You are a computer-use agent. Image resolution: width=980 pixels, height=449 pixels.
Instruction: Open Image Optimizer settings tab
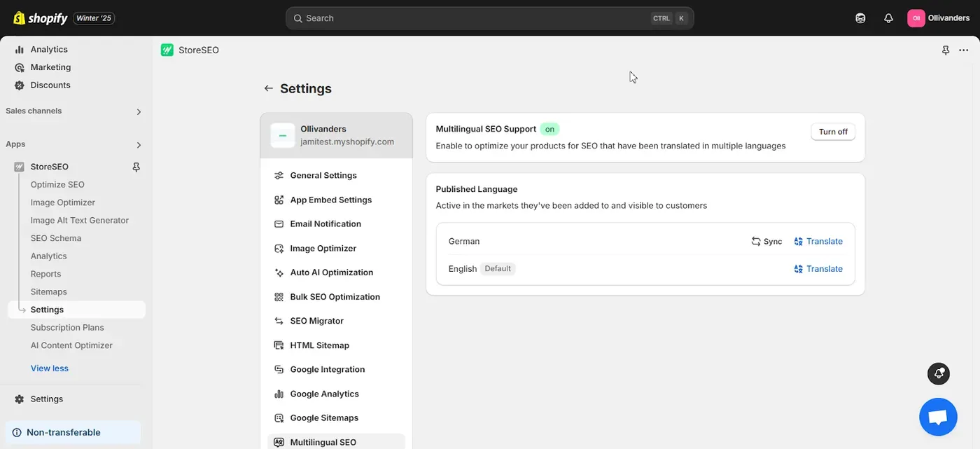coord(336,249)
